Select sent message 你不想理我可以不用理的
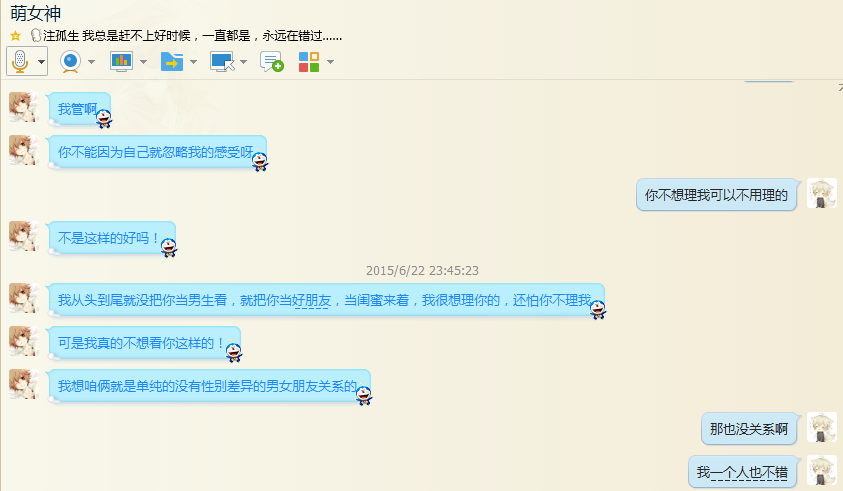 [x=716, y=195]
